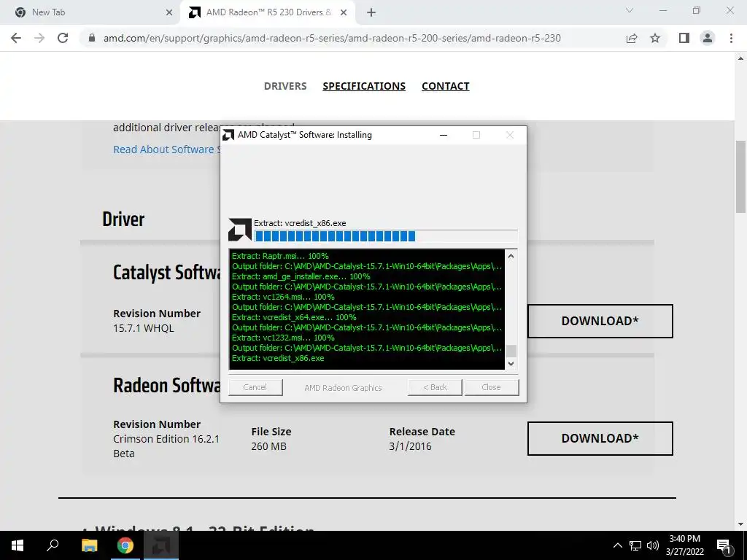
Task: Click the installer extraction progress bar
Action: 386,236
